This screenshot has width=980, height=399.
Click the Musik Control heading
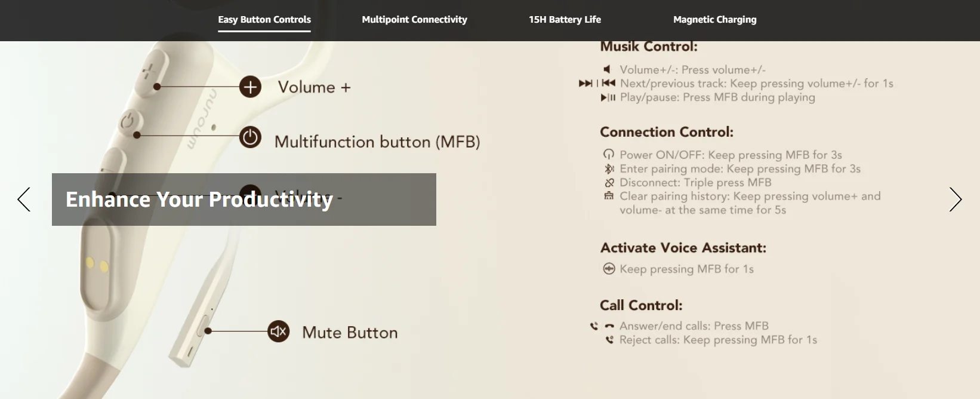pyautogui.click(x=649, y=47)
